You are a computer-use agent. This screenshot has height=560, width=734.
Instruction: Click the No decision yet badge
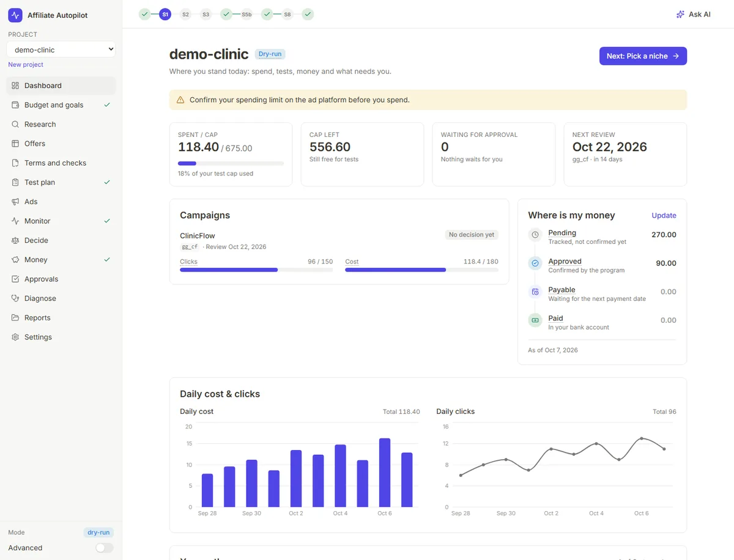coord(471,235)
